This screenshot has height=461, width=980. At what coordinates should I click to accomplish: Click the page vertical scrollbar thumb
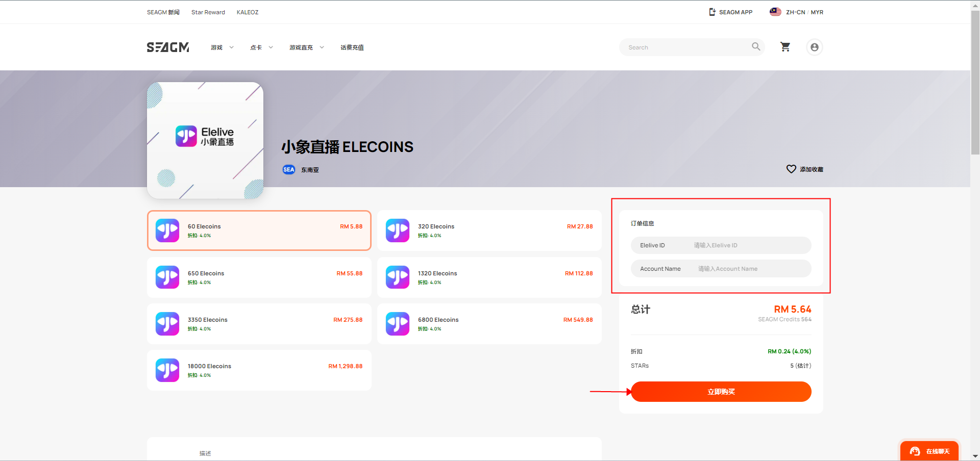975,82
